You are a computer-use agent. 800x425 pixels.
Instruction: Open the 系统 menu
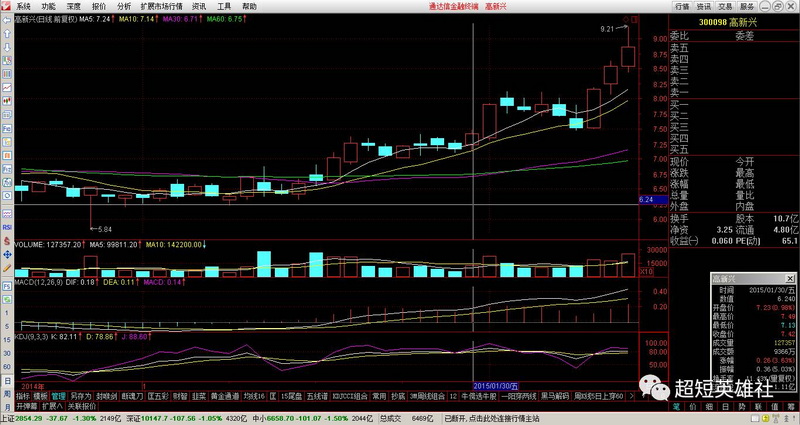click(23, 6)
